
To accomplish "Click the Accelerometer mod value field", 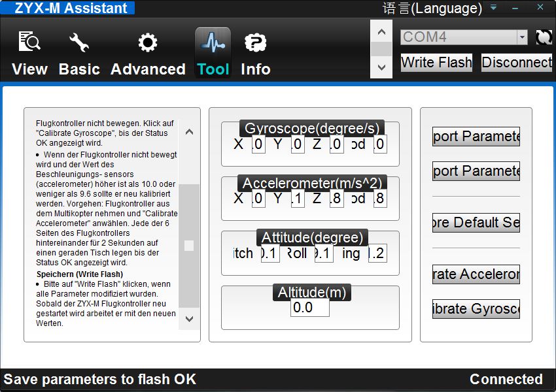I will (380, 199).
